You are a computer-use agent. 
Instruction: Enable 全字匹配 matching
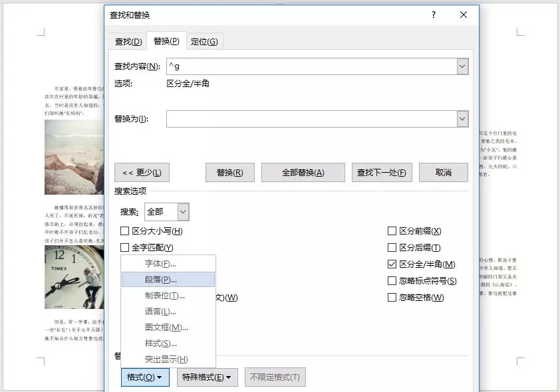124,247
